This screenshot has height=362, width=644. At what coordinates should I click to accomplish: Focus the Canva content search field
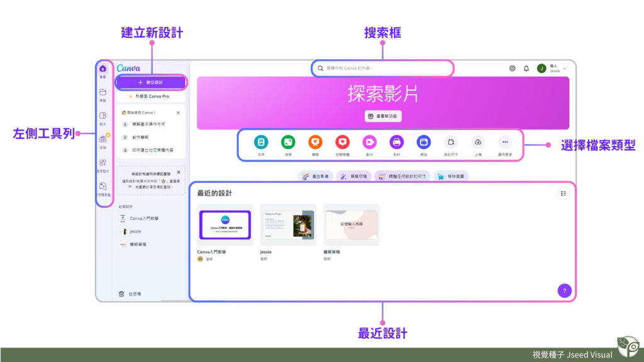[x=383, y=69]
